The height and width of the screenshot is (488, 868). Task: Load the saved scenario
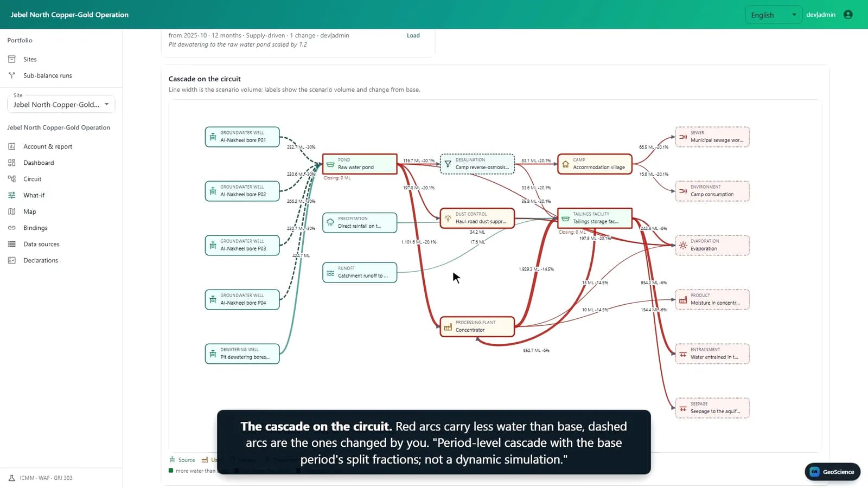click(413, 35)
